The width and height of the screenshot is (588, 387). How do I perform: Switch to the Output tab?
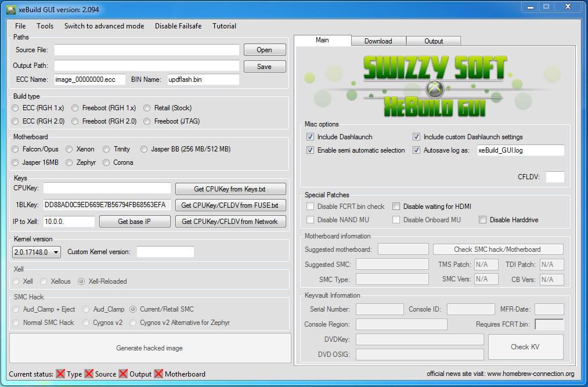433,41
